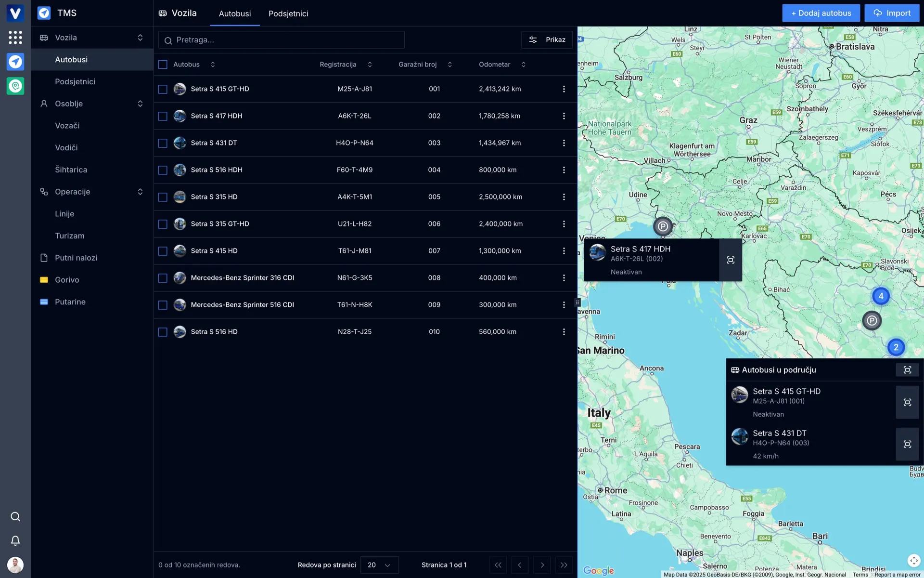Open row menu for Setra S 417 HDH
924x578 pixels.
point(564,116)
